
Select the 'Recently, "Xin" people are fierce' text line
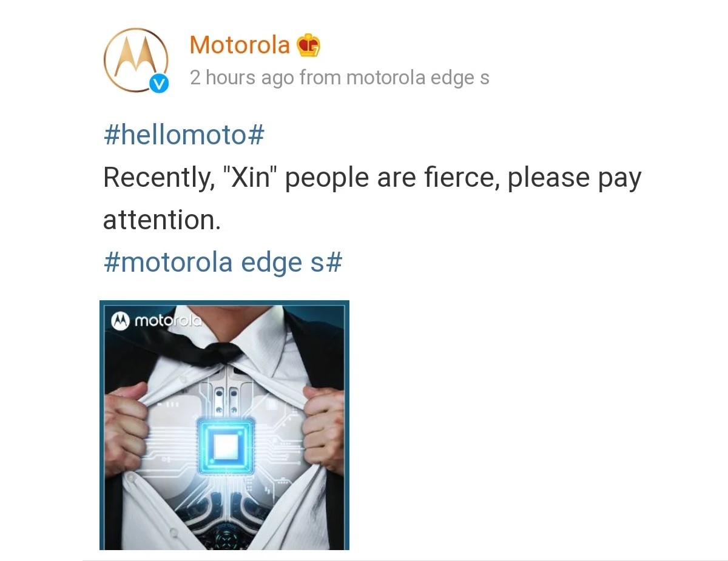coord(372,178)
